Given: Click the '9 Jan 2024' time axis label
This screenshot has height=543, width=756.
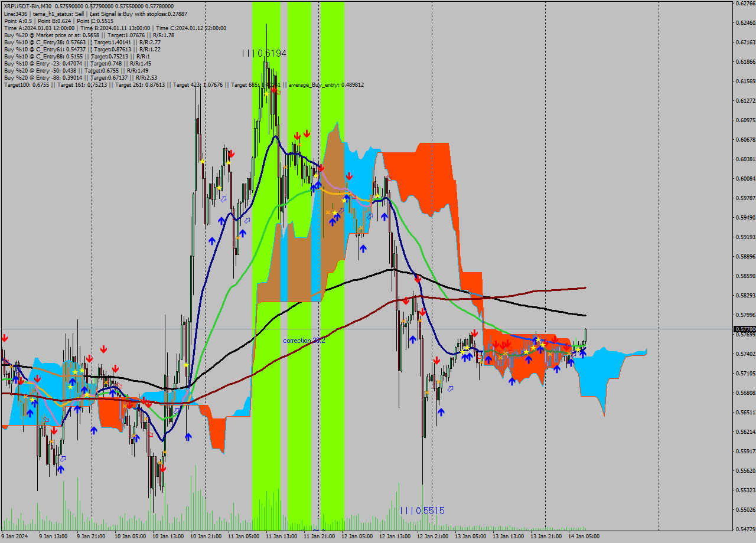Looking at the screenshot, I should pyautogui.click(x=14, y=537).
